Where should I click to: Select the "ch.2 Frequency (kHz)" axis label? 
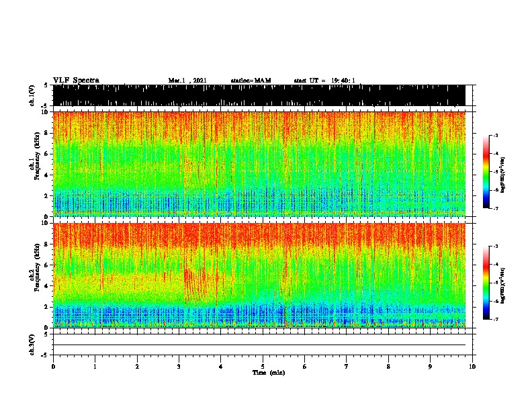tap(34, 267)
